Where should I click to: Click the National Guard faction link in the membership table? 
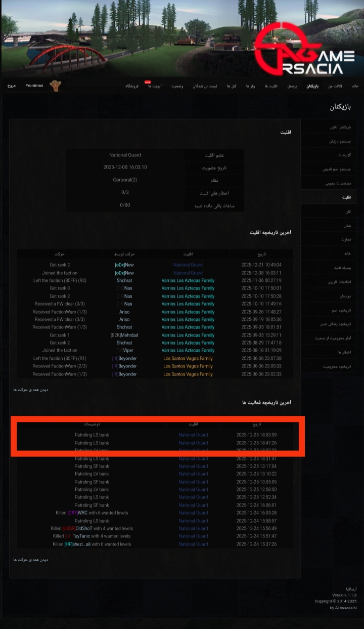[x=125, y=155]
